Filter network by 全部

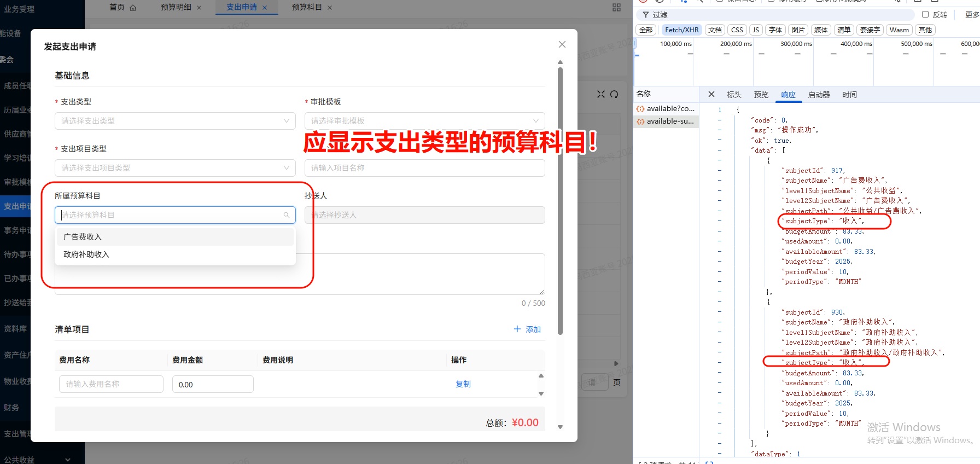coord(646,30)
